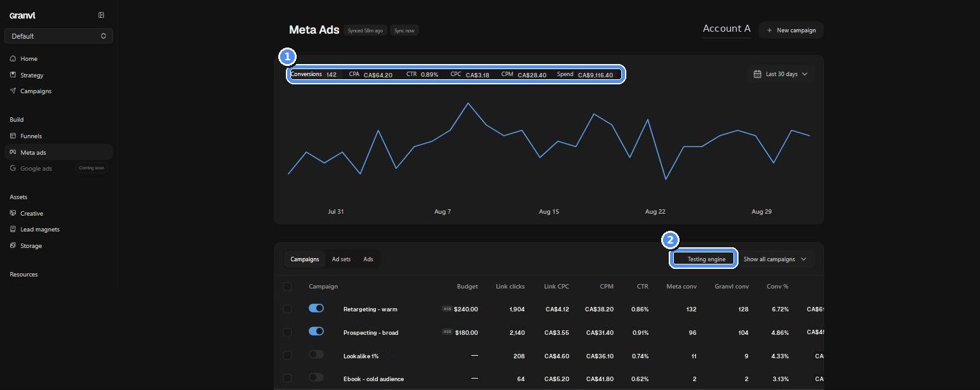Select the Spend metric for the chart

pyautogui.click(x=585, y=74)
